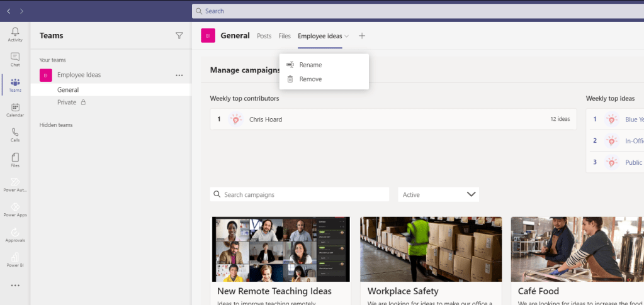Open the Activity feed icon
Image resolution: width=644 pixels, height=305 pixels.
pos(15,34)
